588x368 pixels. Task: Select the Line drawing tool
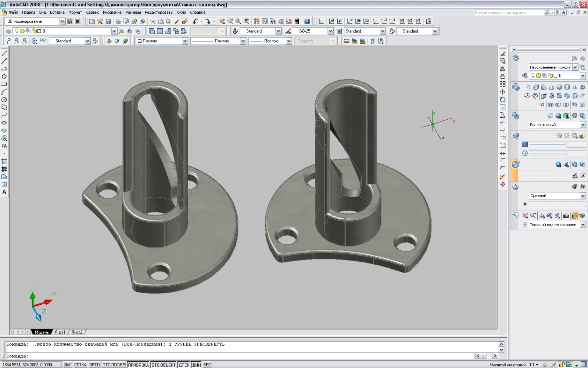[x=4, y=53]
